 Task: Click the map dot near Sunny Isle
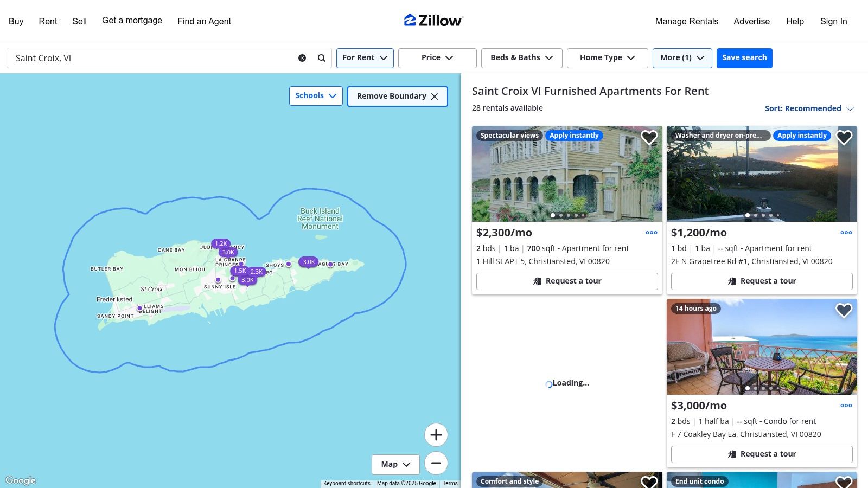tap(218, 280)
